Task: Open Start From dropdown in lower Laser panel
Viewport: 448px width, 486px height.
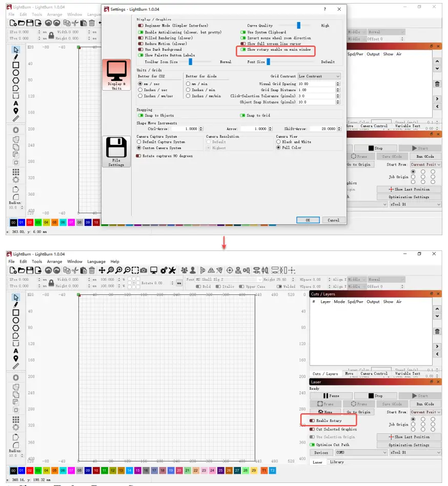Action: 425,412
